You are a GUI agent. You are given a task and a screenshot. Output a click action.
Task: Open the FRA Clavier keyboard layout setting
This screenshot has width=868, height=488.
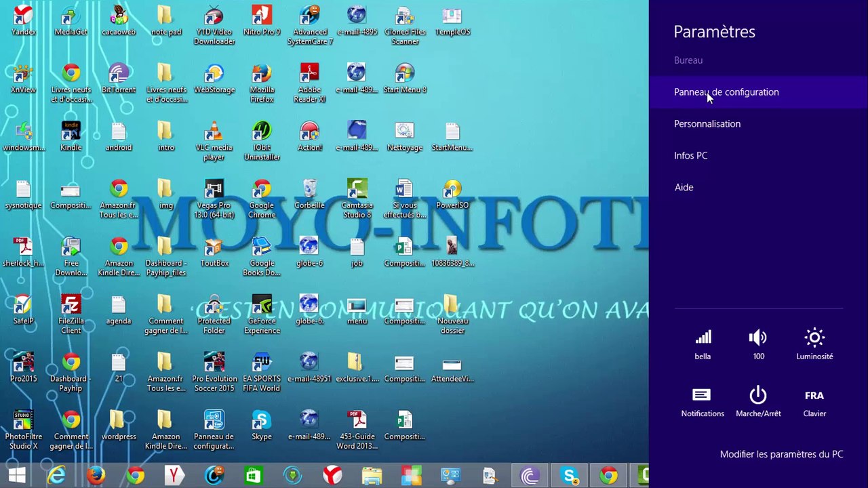click(x=814, y=402)
